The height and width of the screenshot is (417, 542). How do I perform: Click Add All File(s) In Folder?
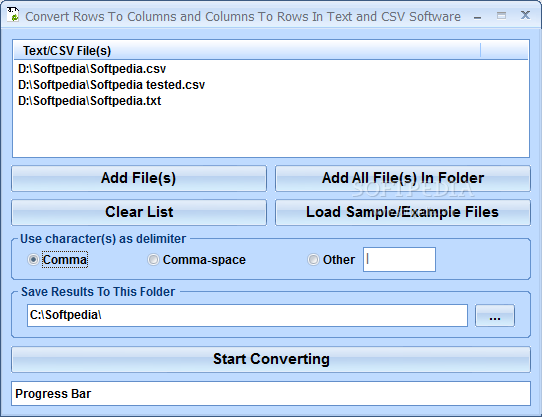tap(403, 178)
